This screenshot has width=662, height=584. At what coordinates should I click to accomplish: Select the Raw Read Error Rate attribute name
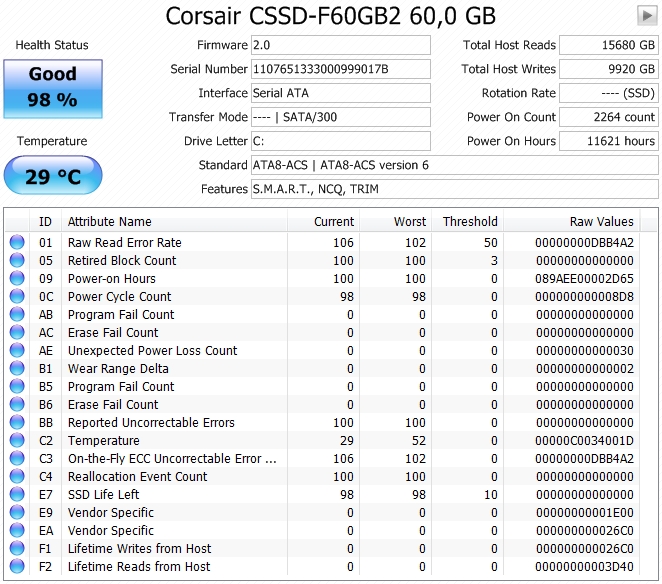125,242
